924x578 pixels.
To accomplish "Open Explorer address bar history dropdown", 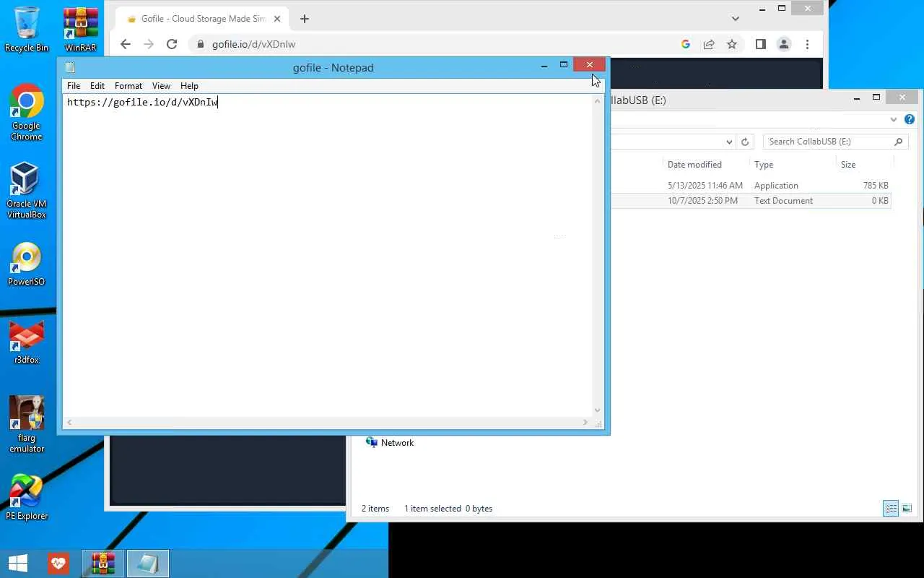I will click(729, 142).
